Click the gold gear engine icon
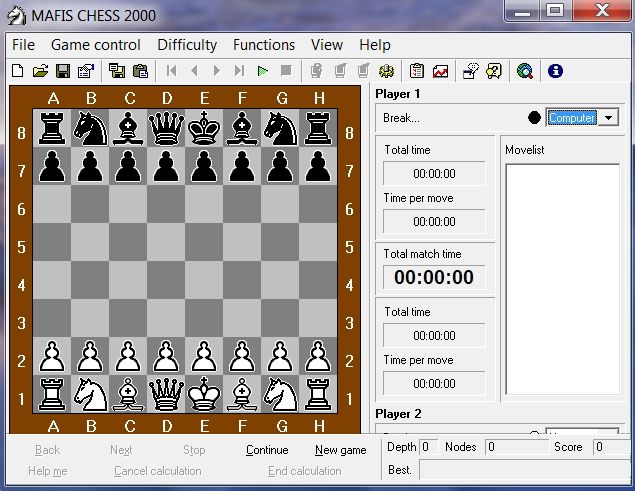Screen dimensions: 635x491 pos(386,71)
